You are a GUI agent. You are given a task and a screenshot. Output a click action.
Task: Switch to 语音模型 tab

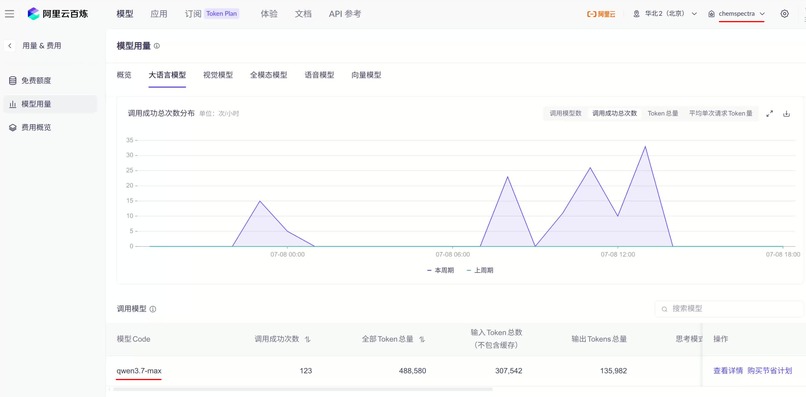tap(319, 75)
